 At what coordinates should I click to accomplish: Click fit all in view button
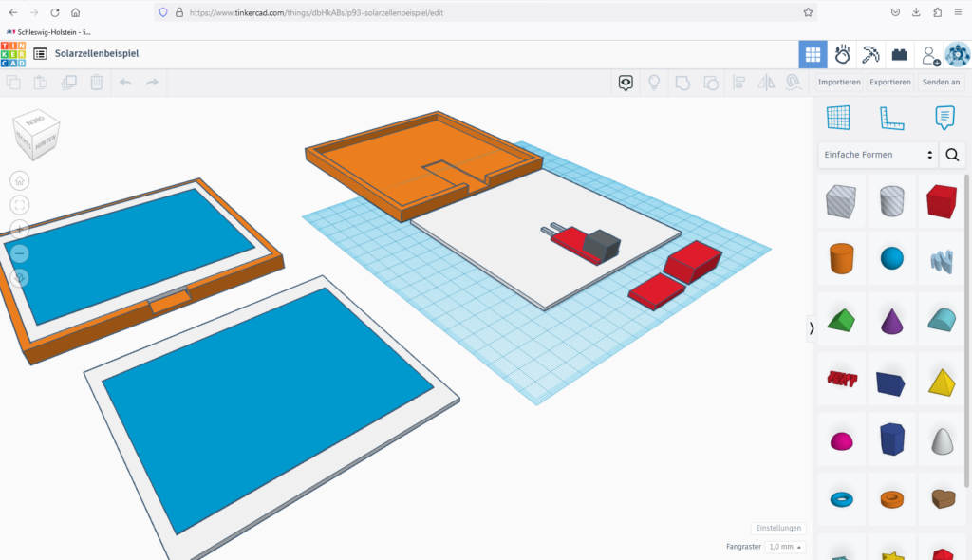20,205
